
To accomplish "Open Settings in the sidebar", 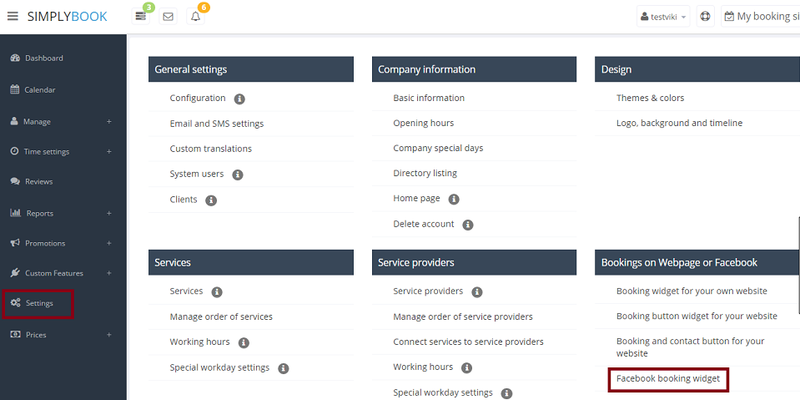I will pyautogui.click(x=40, y=303).
